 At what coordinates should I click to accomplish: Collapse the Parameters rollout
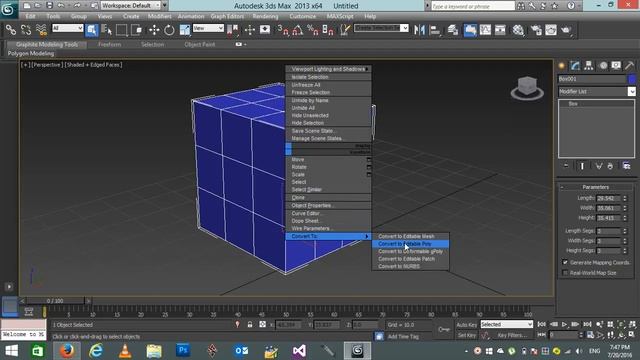point(596,187)
